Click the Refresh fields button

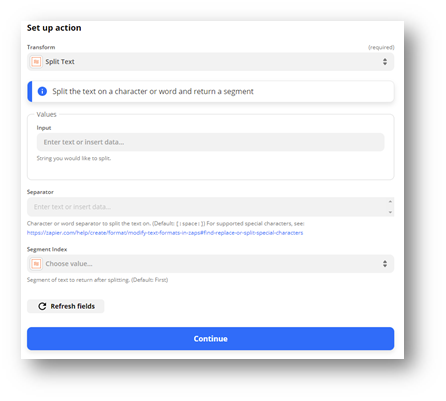(x=66, y=306)
